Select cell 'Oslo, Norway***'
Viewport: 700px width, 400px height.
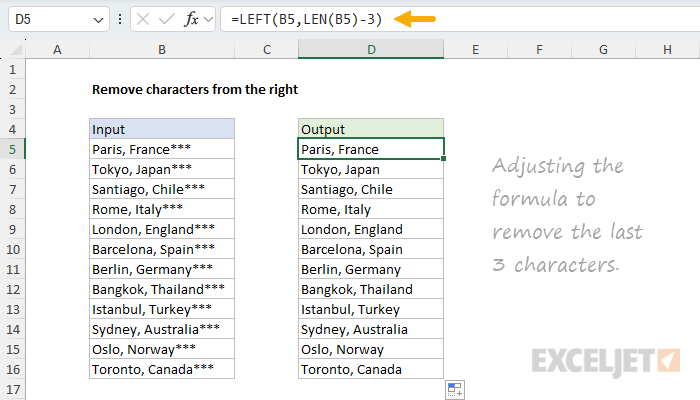(x=162, y=349)
